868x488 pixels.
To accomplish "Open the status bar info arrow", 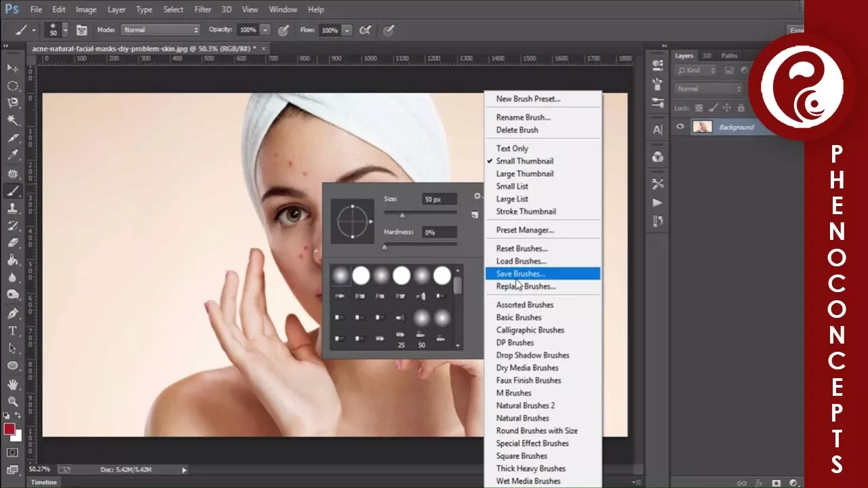I will click(x=184, y=469).
